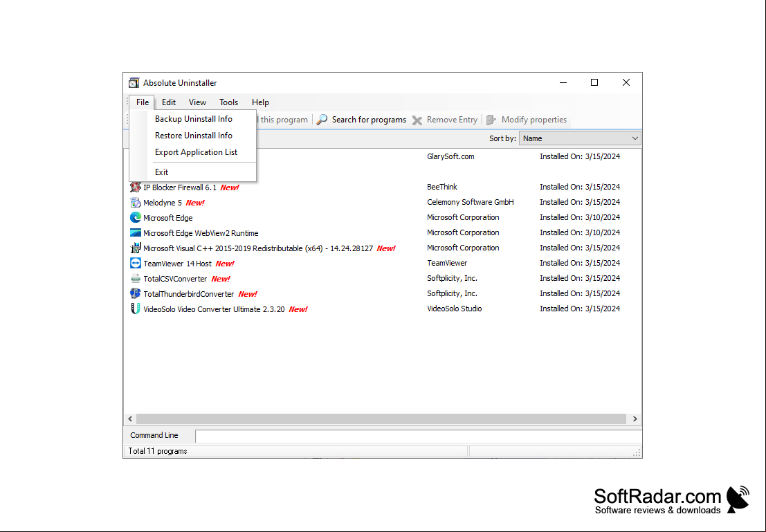Image resolution: width=766 pixels, height=532 pixels.
Task: Click Softplicity, Inc. in the TotalCSVConverter row
Action: coord(452,278)
